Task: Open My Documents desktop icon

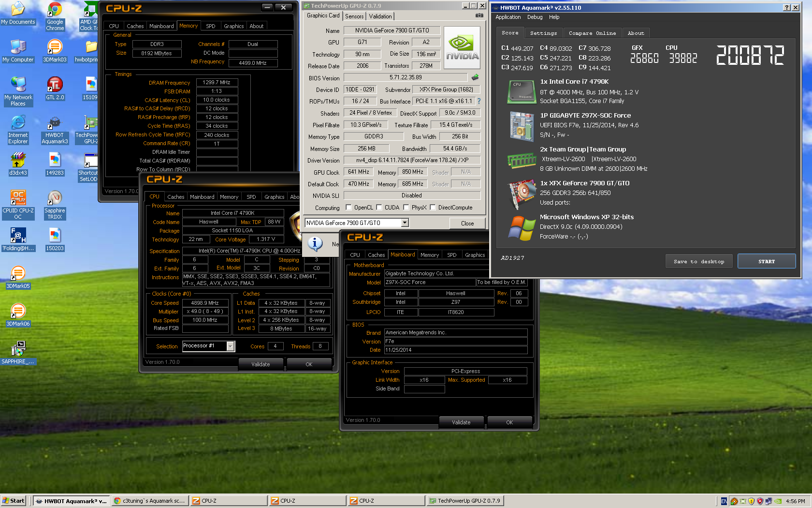Action: click(x=18, y=14)
